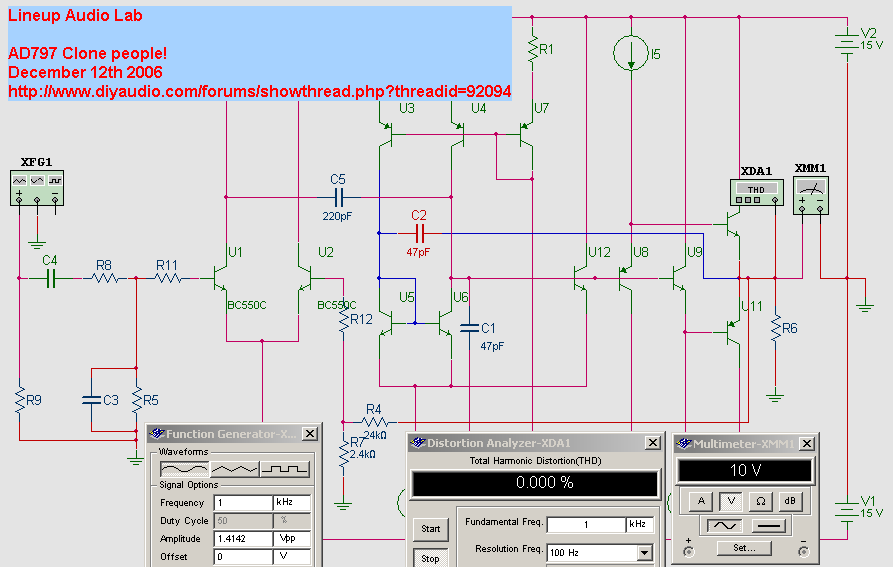
Task: Click the Offset value field
Action: (x=243, y=557)
